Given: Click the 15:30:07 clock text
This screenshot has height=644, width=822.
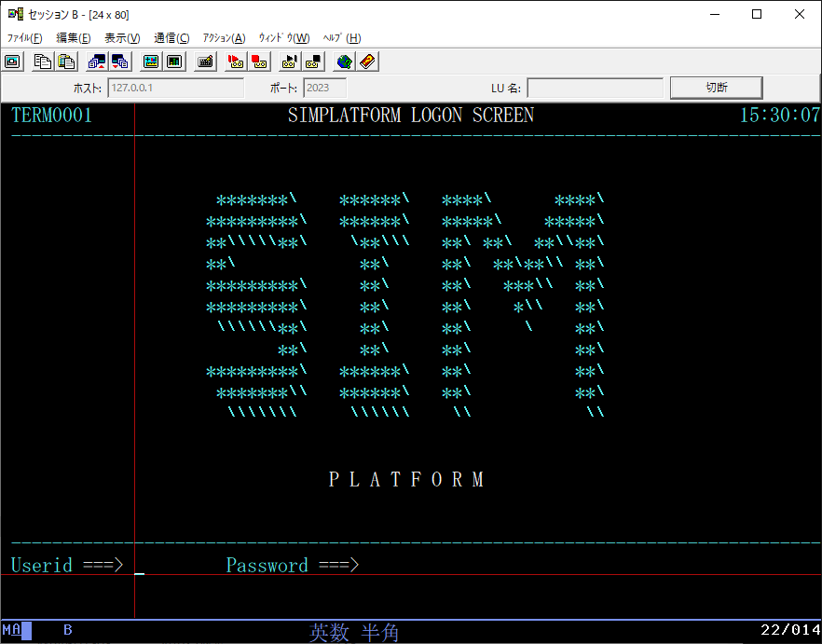Looking at the screenshot, I should click(x=779, y=116).
